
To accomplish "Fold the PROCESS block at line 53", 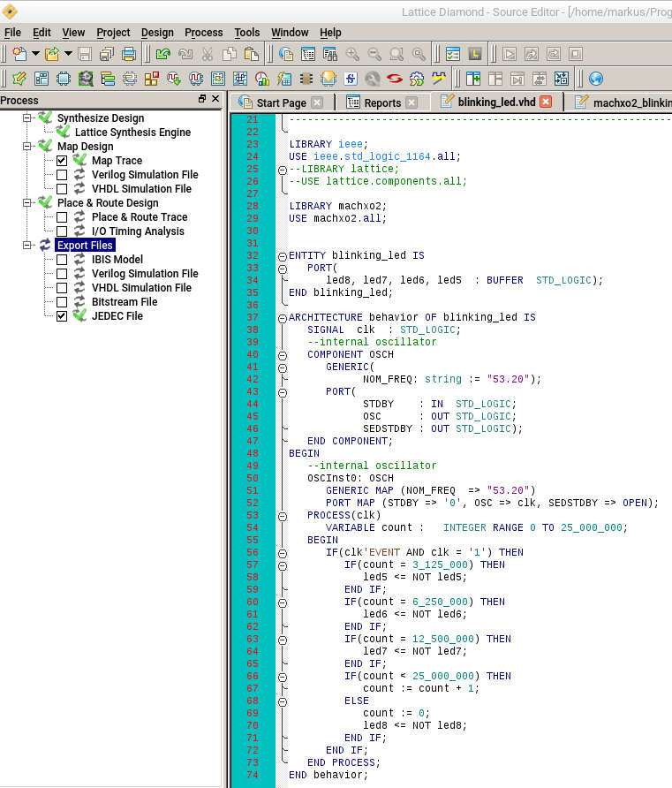I will tap(283, 516).
